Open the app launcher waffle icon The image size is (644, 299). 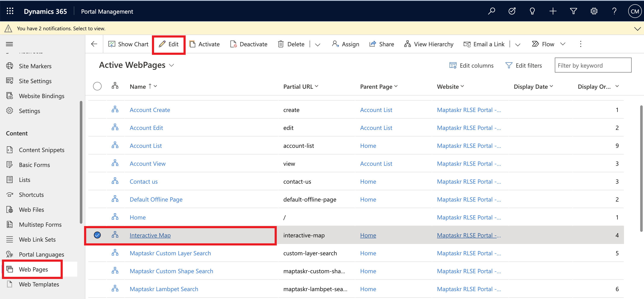click(x=10, y=11)
